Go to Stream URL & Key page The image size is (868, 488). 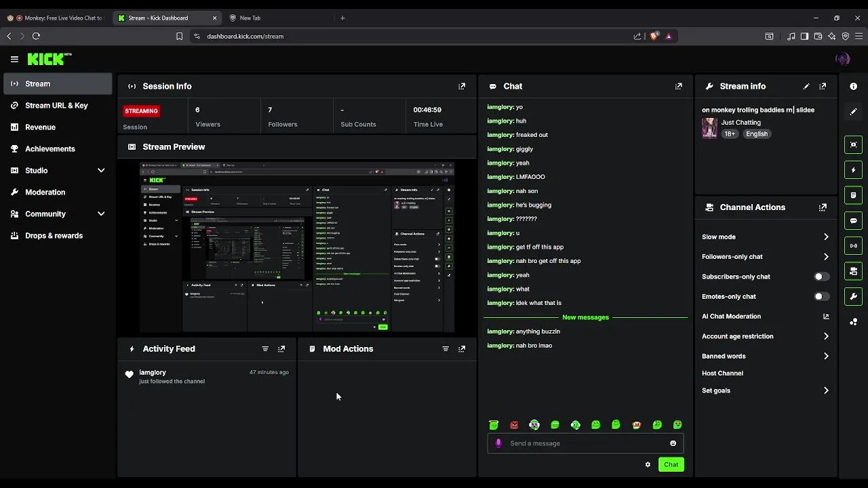click(x=58, y=105)
